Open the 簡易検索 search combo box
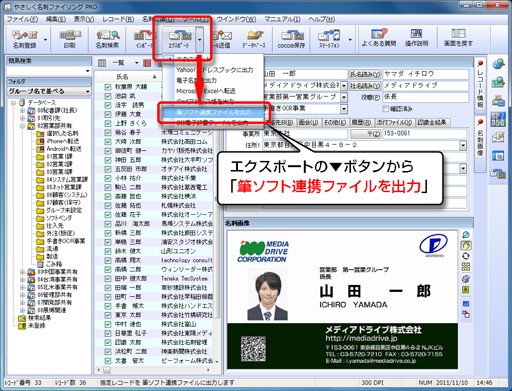 tap(49, 71)
